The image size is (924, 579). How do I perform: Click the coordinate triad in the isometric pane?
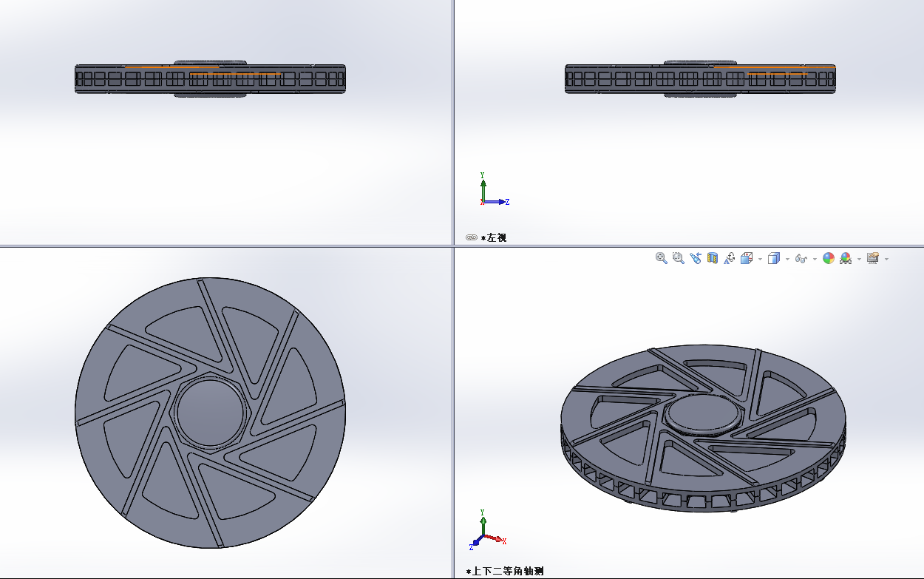[x=488, y=530]
